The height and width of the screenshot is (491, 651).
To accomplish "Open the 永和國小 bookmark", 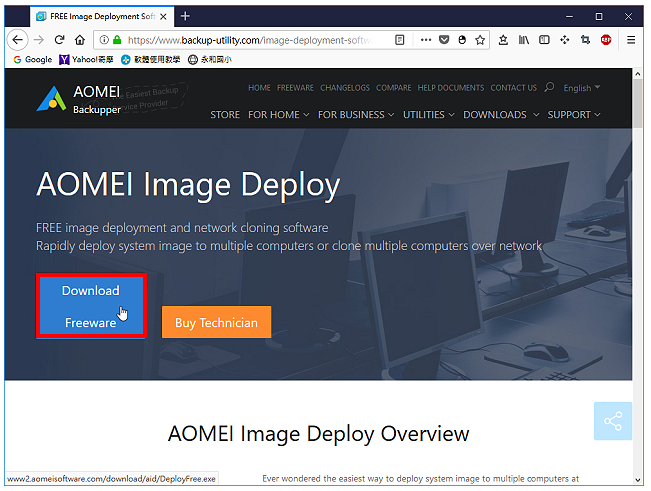I will [x=210, y=59].
